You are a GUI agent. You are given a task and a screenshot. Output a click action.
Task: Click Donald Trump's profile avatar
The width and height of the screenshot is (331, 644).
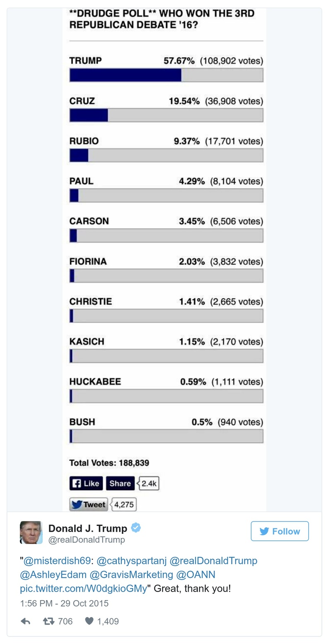tap(31, 532)
